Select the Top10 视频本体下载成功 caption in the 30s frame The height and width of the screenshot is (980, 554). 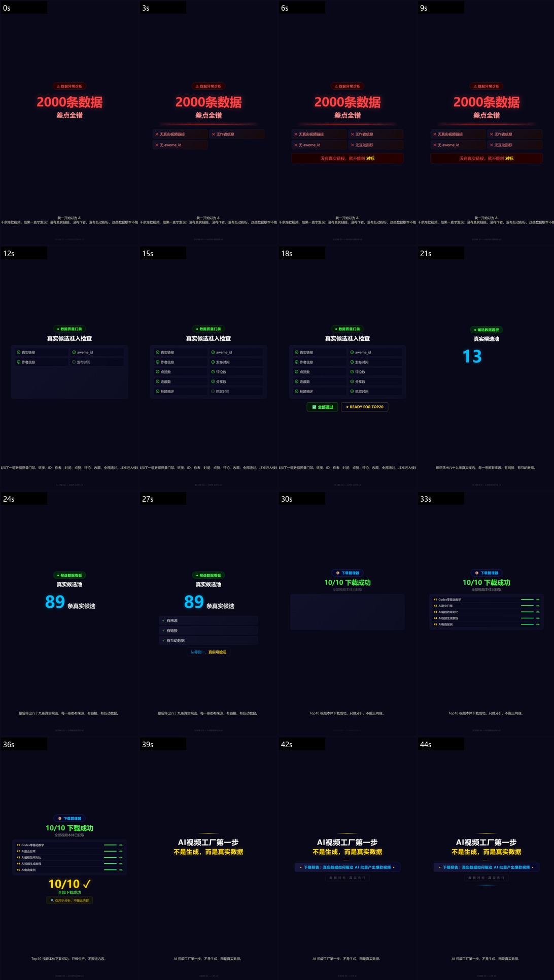pos(348,713)
